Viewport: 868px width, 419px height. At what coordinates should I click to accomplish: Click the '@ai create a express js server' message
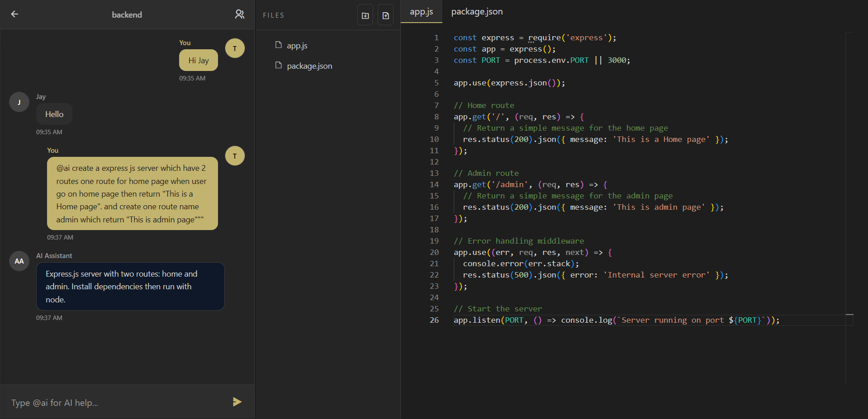133,193
